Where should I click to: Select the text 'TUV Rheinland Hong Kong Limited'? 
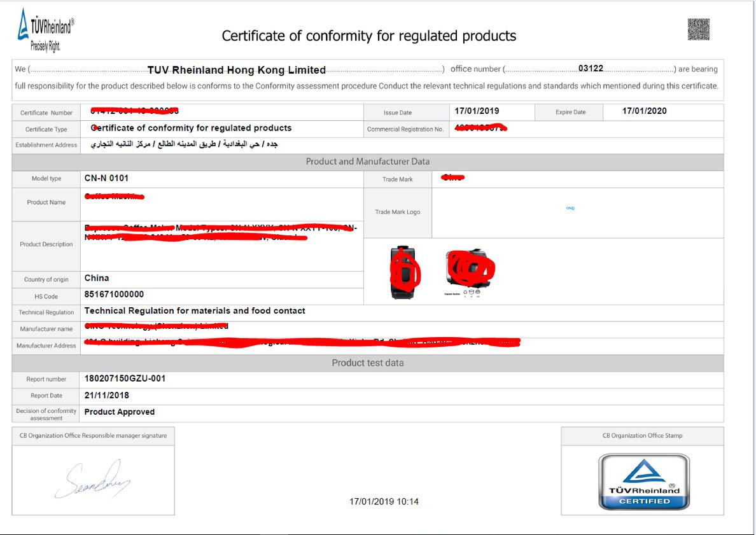click(x=237, y=70)
